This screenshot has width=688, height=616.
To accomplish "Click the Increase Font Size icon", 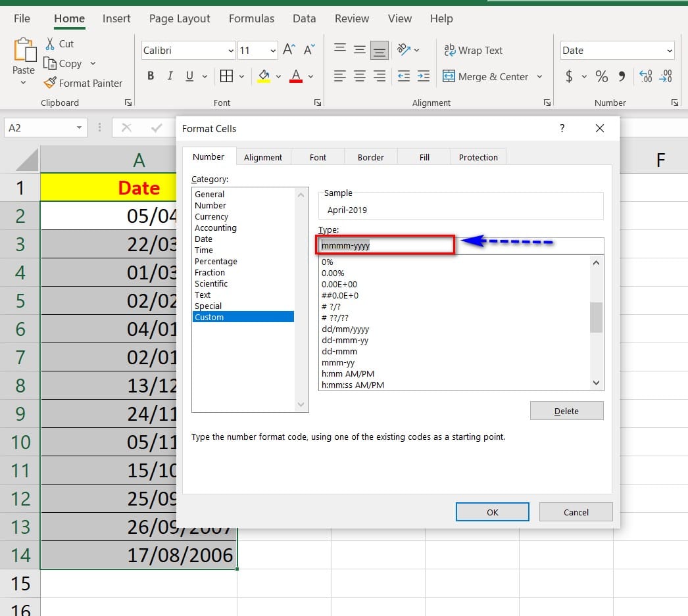I will [289, 50].
